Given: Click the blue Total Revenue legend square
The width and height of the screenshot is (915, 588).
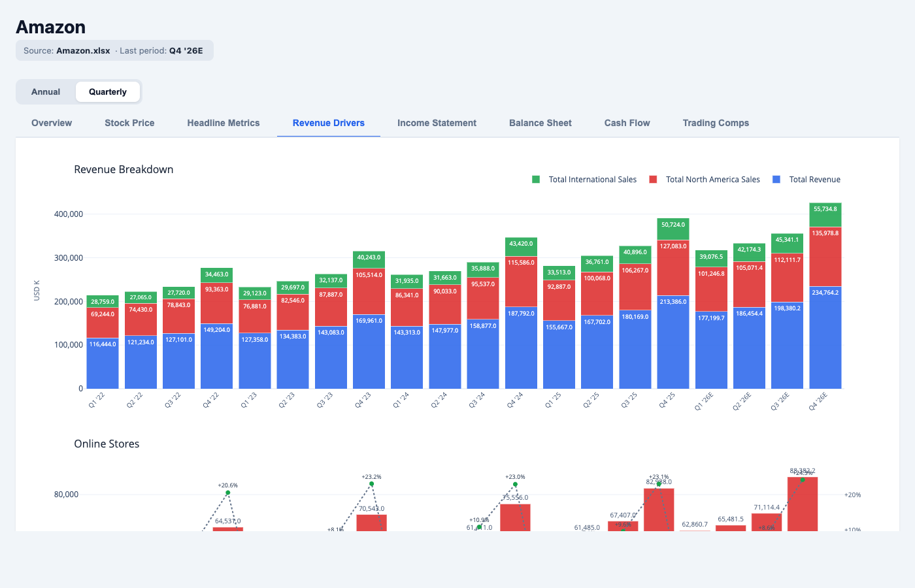Looking at the screenshot, I should [x=776, y=179].
